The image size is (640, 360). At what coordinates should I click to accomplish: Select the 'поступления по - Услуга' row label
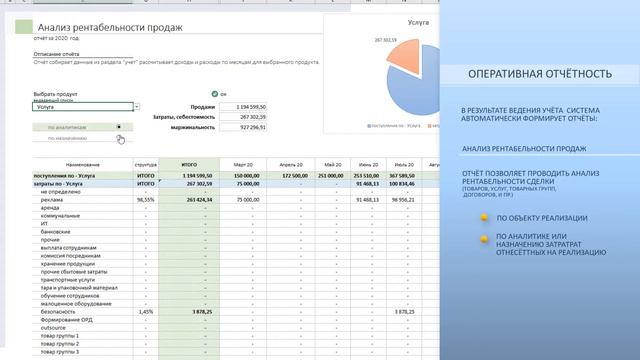pyautogui.click(x=64, y=176)
